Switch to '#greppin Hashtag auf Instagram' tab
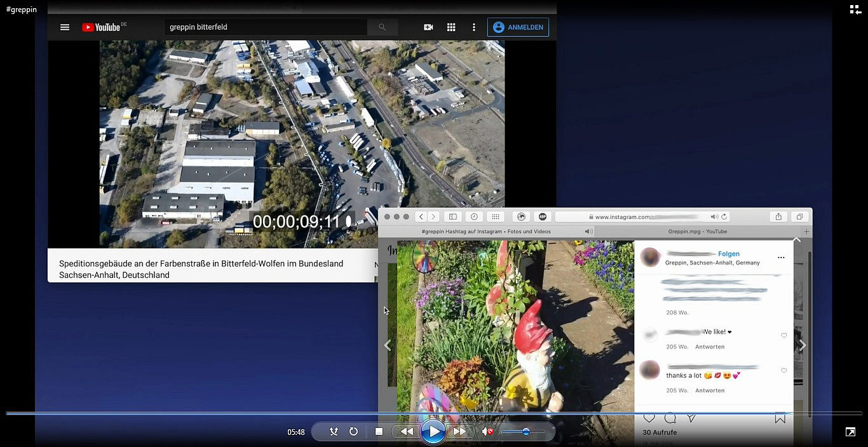The height and width of the screenshot is (447, 868). click(x=487, y=231)
